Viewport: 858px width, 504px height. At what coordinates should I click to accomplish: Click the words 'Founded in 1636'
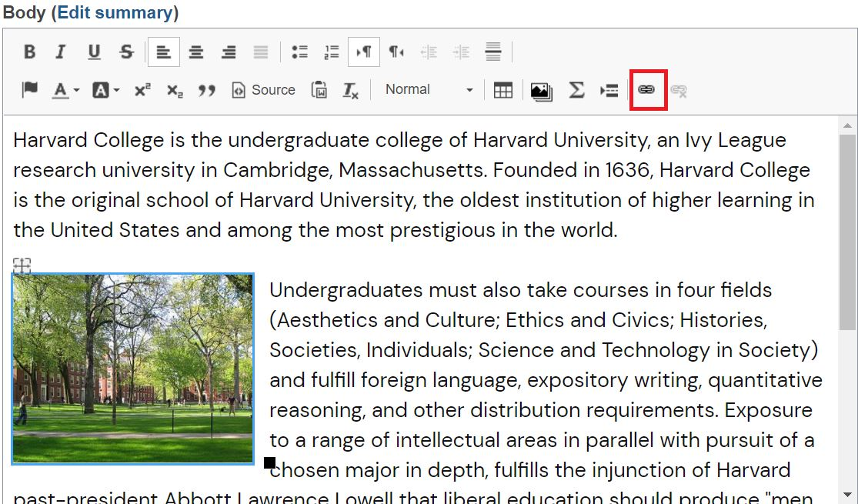[x=573, y=170]
